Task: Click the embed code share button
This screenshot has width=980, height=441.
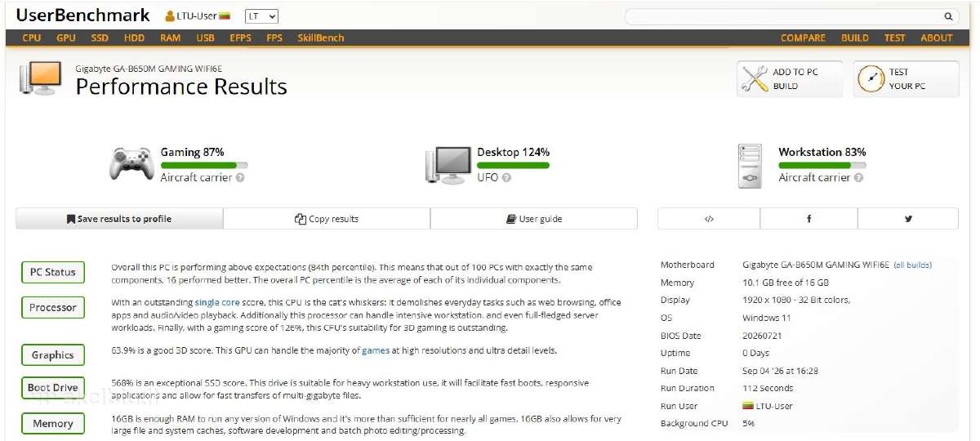Action: 709,219
